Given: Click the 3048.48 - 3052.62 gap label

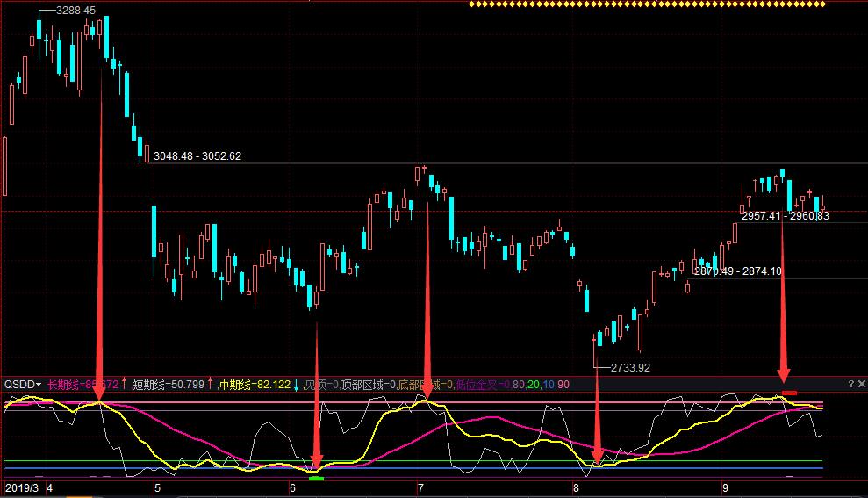Looking at the screenshot, I should coord(197,156).
